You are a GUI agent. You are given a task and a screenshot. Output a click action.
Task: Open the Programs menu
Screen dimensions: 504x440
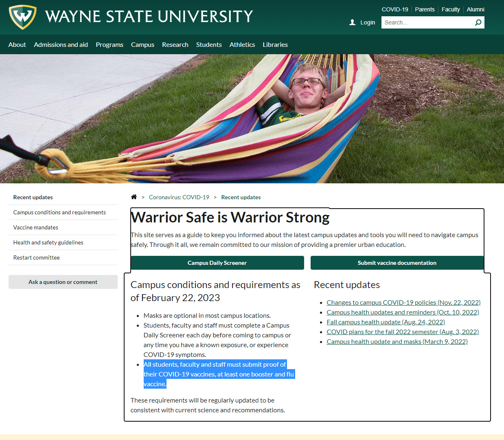[x=110, y=44]
